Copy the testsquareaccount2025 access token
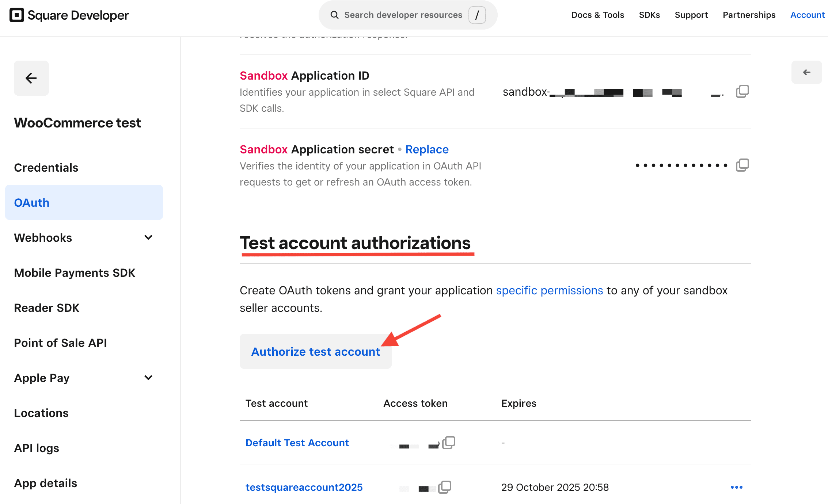Screen dimensions: 828x504 click(x=445, y=487)
